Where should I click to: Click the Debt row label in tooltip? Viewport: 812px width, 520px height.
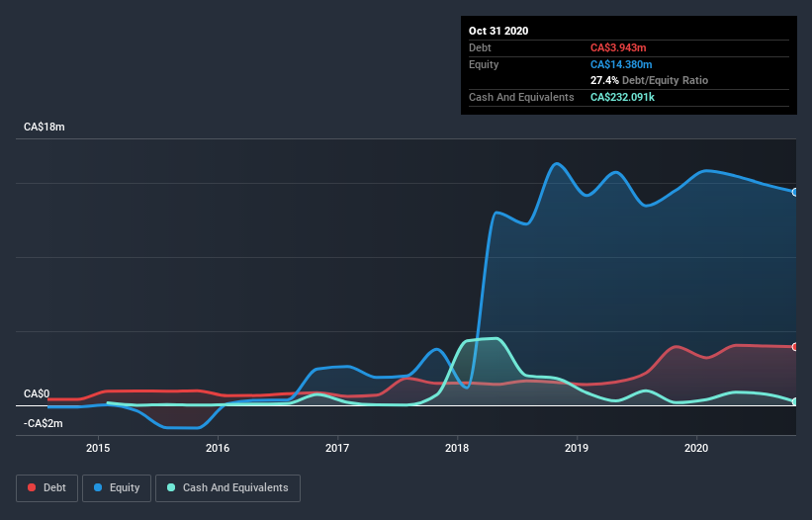tap(480, 47)
